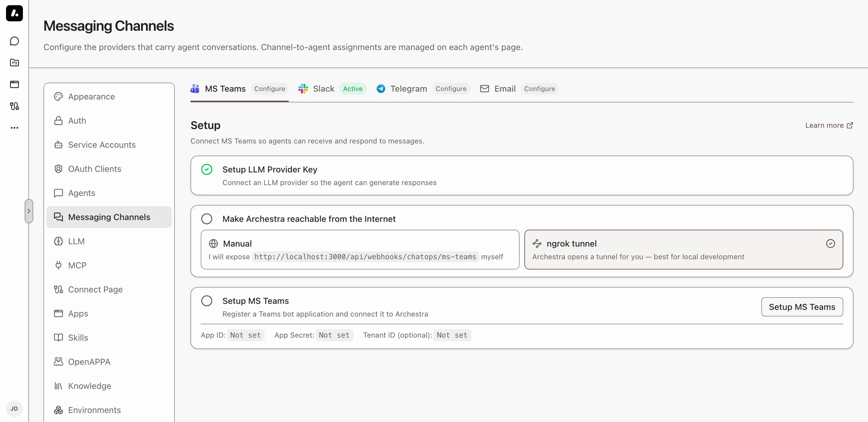
Task: Open OAuth Clients settings
Action: (x=109, y=169)
